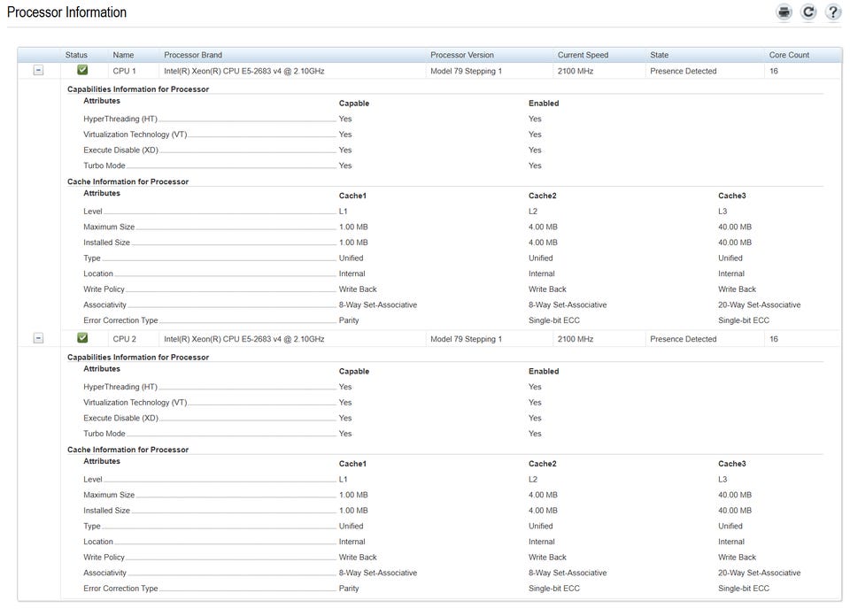This screenshot has height=616, width=850.
Task: Click CPU 2 core count 16
Action: [774, 339]
